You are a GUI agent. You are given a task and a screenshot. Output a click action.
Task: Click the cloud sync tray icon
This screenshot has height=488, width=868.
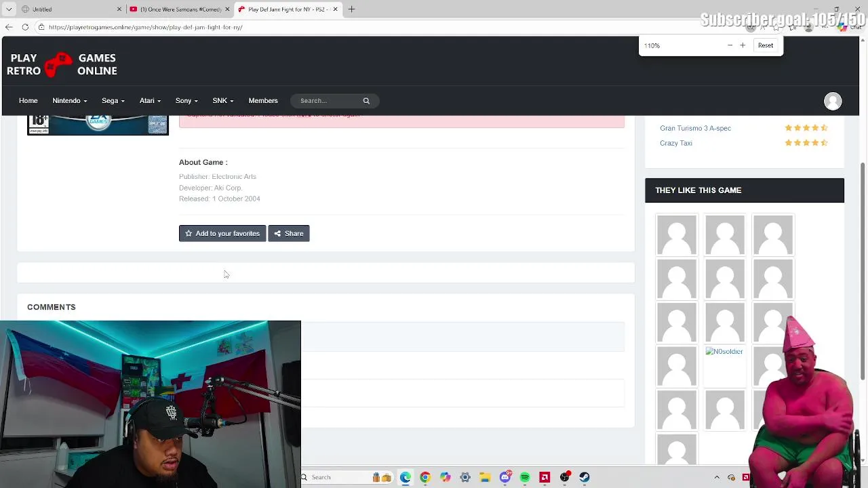coord(731,477)
